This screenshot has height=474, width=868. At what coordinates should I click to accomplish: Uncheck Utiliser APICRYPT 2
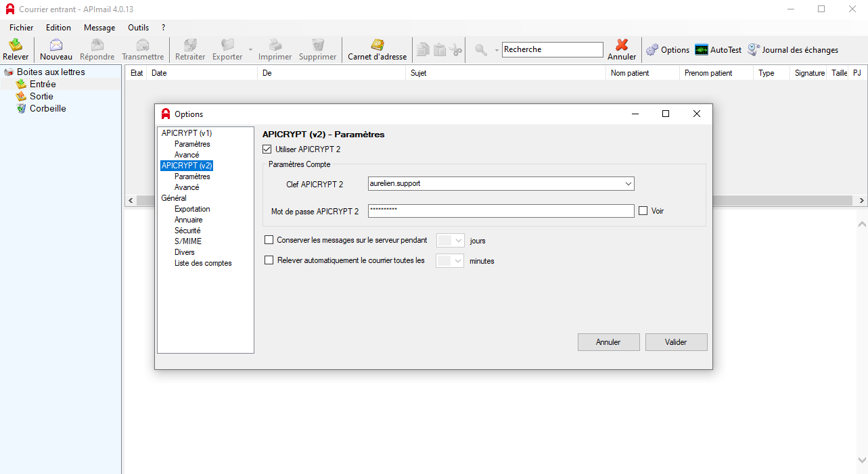(267, 149)
